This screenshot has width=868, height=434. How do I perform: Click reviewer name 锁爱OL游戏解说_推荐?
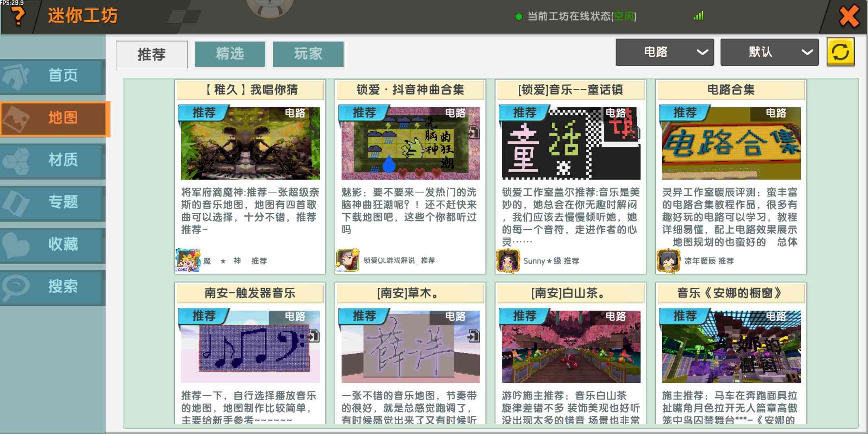(399, 260)
